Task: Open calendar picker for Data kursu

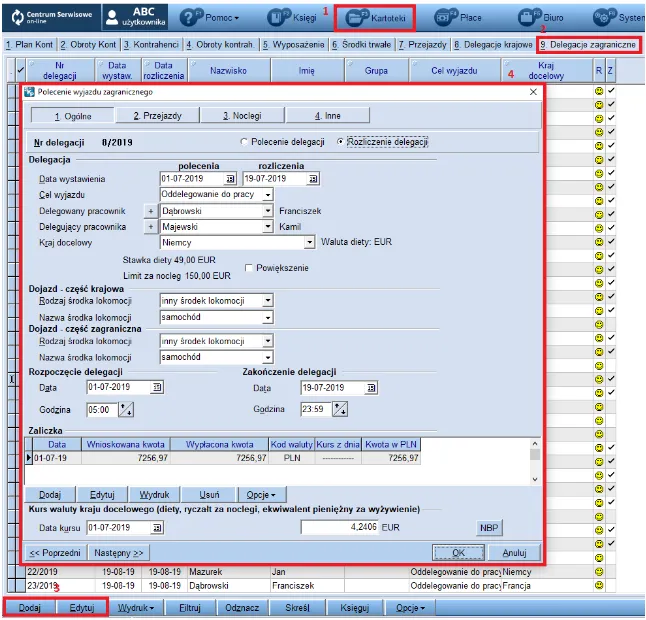Action: 152,527
